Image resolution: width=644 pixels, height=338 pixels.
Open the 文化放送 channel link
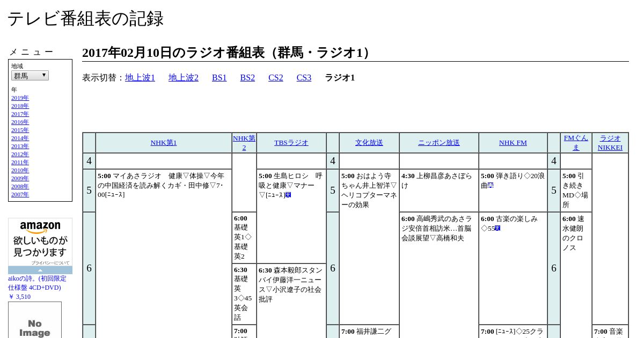coord(369,143)
